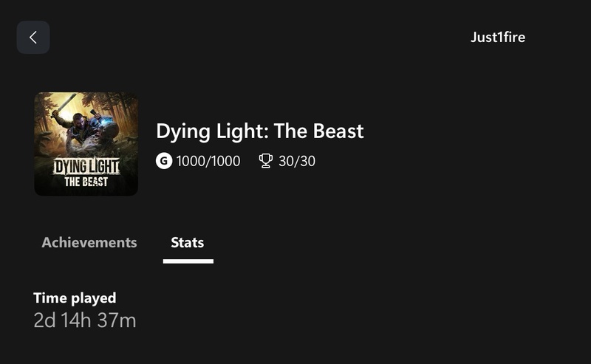Click the Gamerscore G icon
This screenshot has height=364, width=591.
click(164, 160)
